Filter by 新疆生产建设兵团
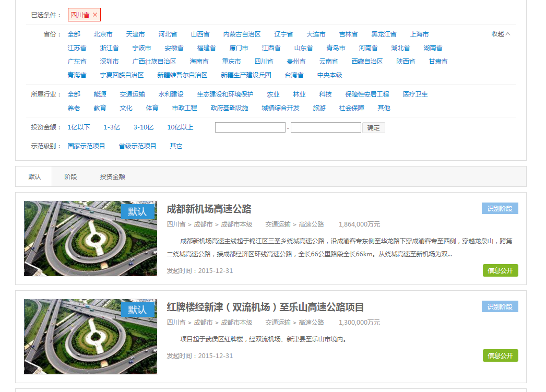This screenshot has height=392, width=546. pyautogui.click(x=246, y=75)
